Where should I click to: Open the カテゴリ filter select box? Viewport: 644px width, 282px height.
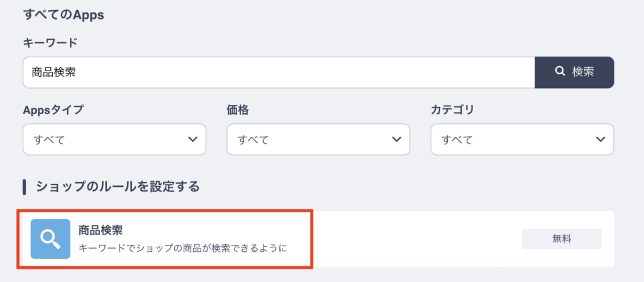point(522,139)
